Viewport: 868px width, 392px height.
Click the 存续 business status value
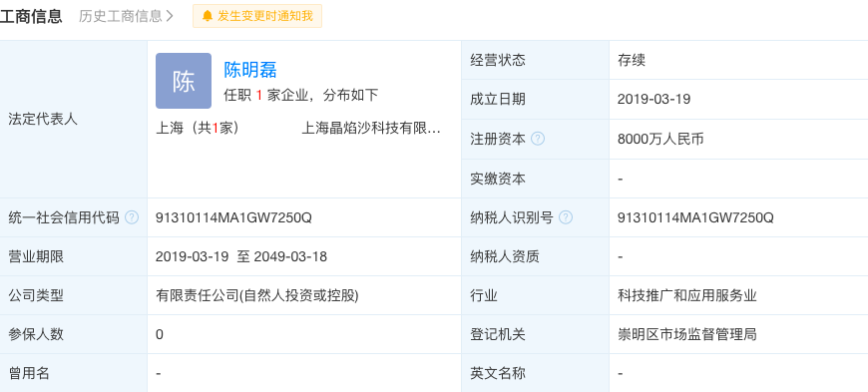coord(632,60)
